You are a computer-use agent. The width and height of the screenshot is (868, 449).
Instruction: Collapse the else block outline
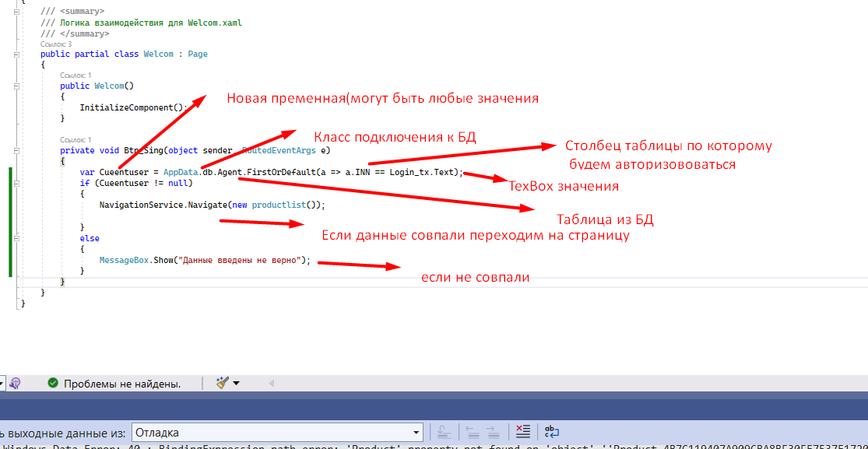coord(16,237)
